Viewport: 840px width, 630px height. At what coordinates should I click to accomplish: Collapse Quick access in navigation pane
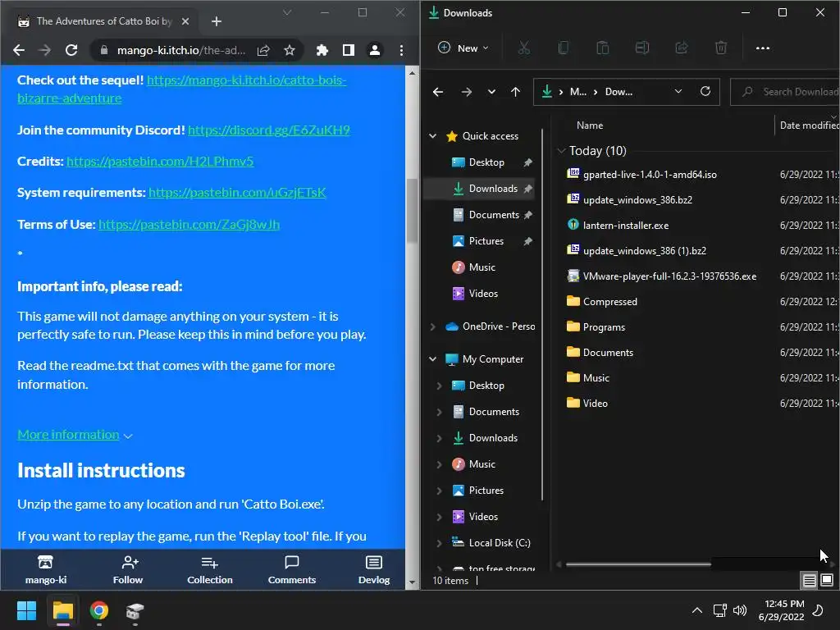point(433,136)
